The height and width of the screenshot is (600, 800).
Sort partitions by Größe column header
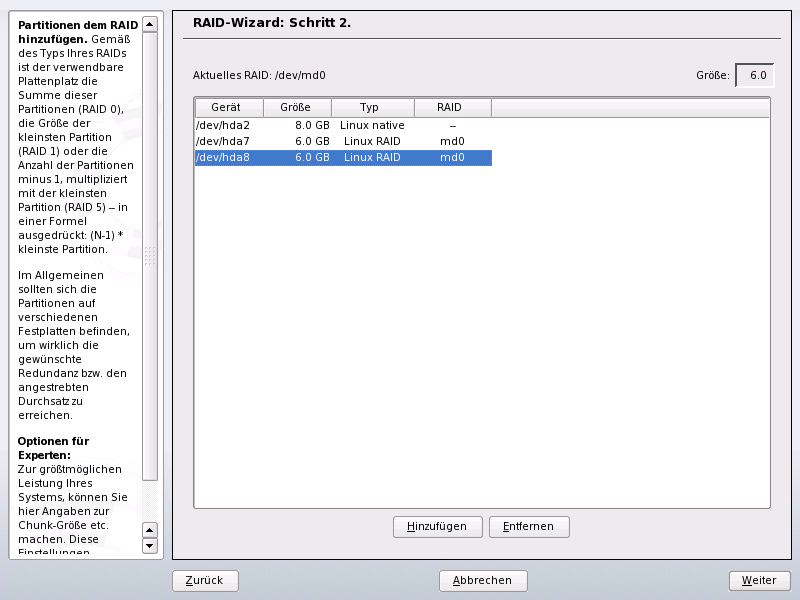[x=297, y=107]
